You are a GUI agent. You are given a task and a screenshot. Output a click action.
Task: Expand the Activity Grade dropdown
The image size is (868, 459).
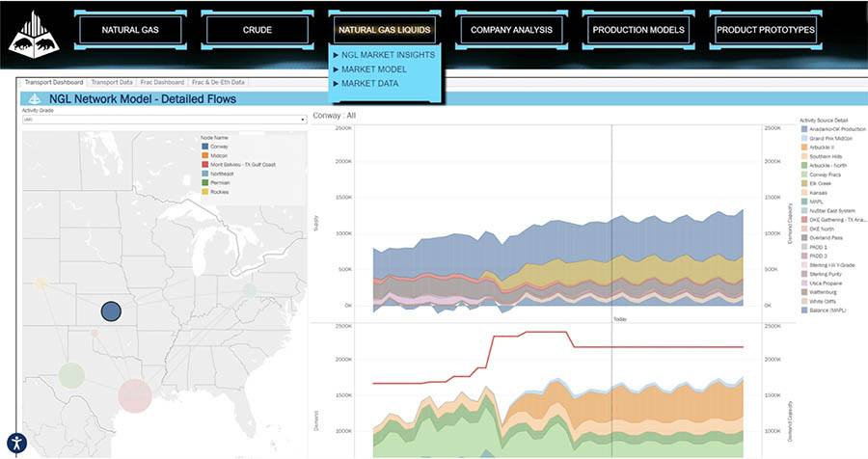point(164,120)
